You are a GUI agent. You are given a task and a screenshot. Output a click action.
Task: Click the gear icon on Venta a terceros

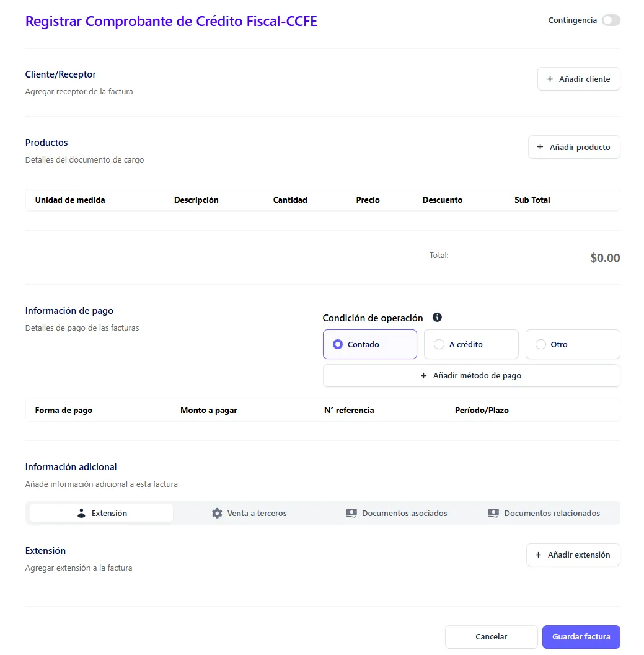click(x=217, y=513)
